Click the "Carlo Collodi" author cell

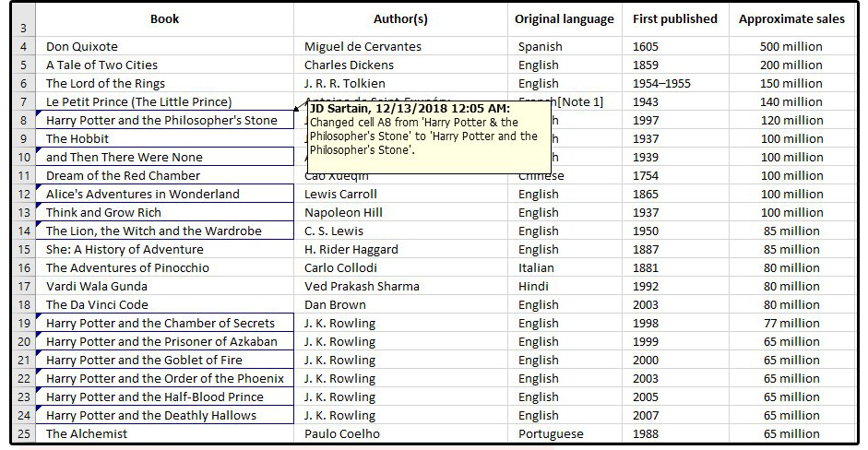pos(339,268)
